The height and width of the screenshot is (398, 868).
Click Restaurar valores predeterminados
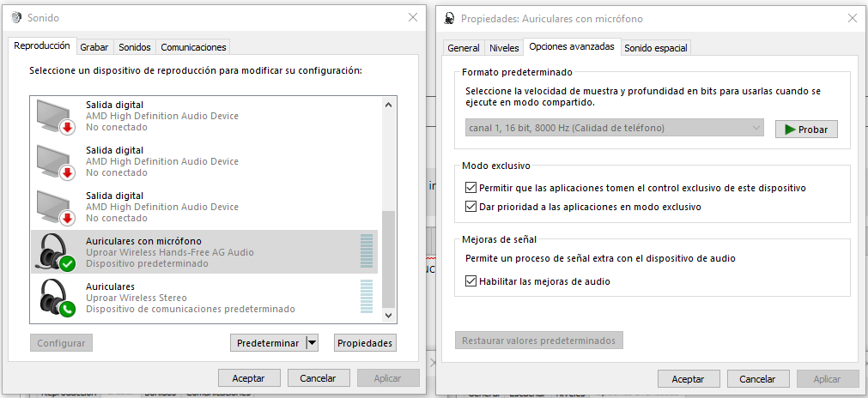[x=538, y=340]
